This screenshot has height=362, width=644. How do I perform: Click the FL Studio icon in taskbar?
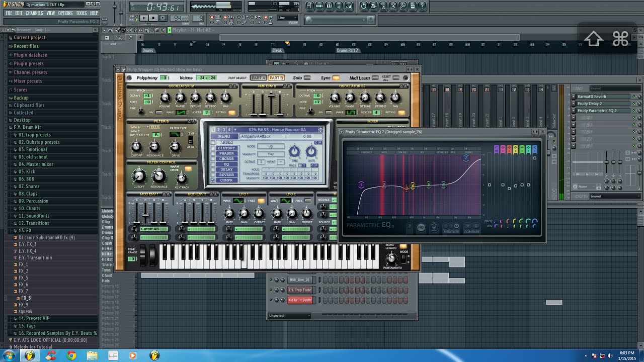(x=30, y=355)
